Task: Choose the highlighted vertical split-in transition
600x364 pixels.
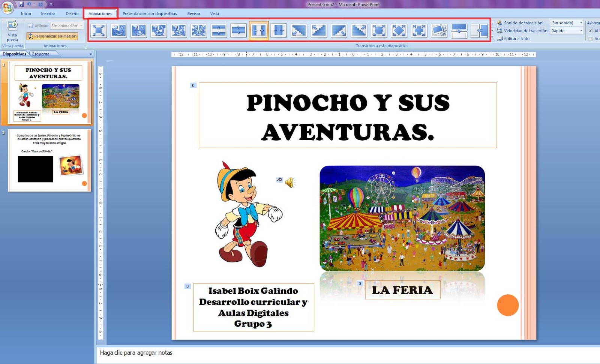Action: point(259,30)
